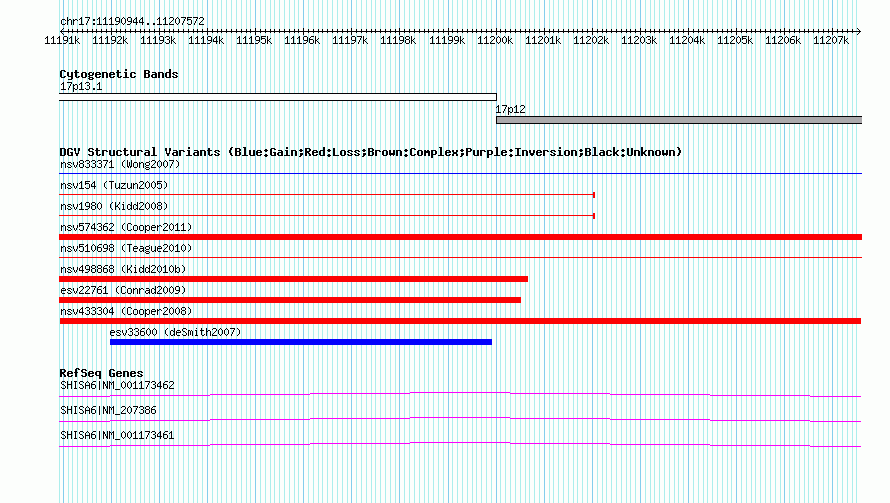Select the white 17p13.1 band bar
Screen dimensions: 890x503
[x=278, y=97]
